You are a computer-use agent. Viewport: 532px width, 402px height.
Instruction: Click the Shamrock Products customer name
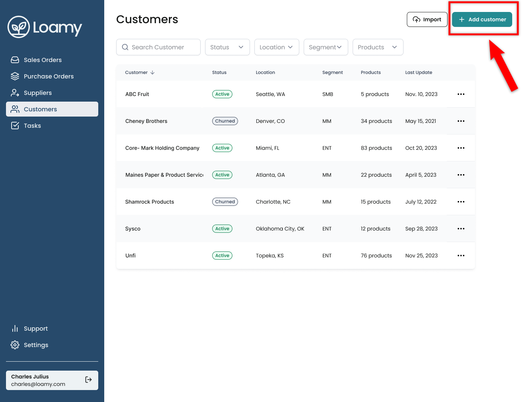pos(150,202)
